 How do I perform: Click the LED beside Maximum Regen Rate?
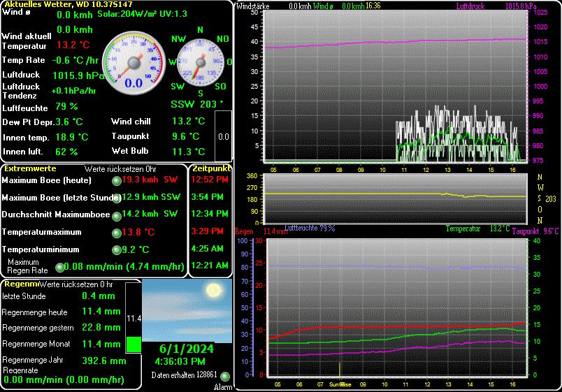[x=59, y=266]
